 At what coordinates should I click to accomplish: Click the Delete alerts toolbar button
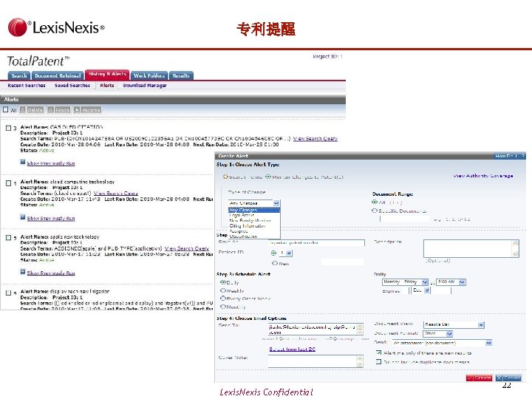pyautogui.click(x=32, y=110)
